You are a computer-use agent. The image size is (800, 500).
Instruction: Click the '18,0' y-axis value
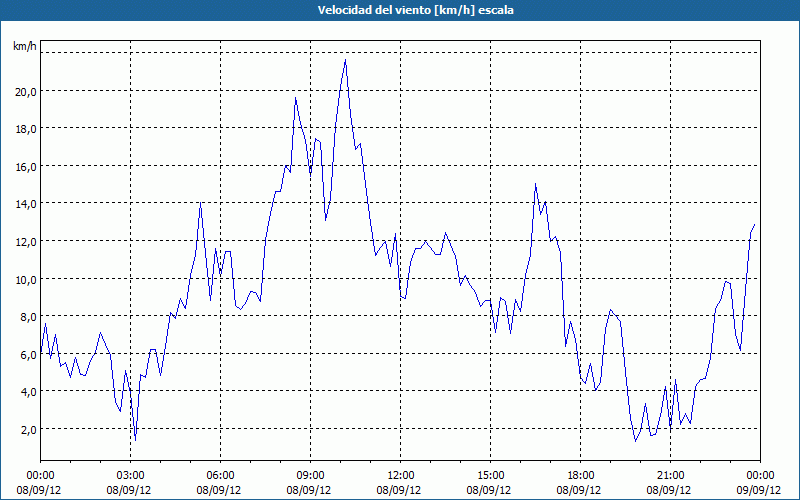pyautogui.click(x=27, y=129)
